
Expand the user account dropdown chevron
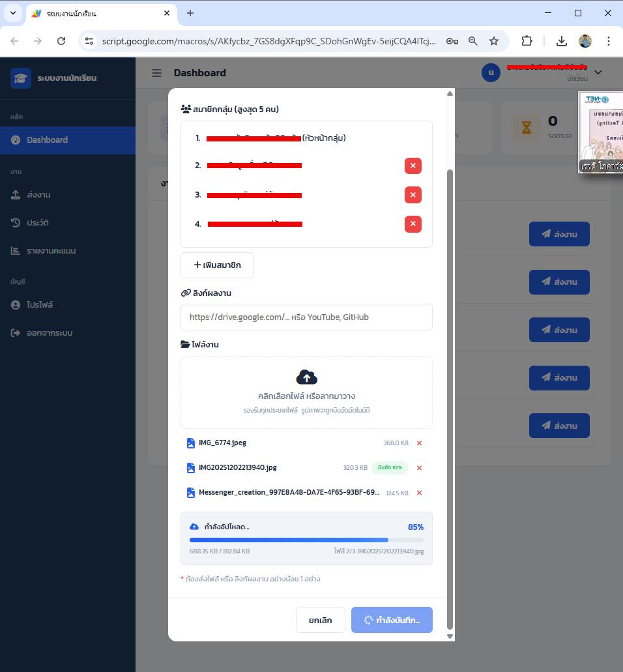tap(598, 72)
